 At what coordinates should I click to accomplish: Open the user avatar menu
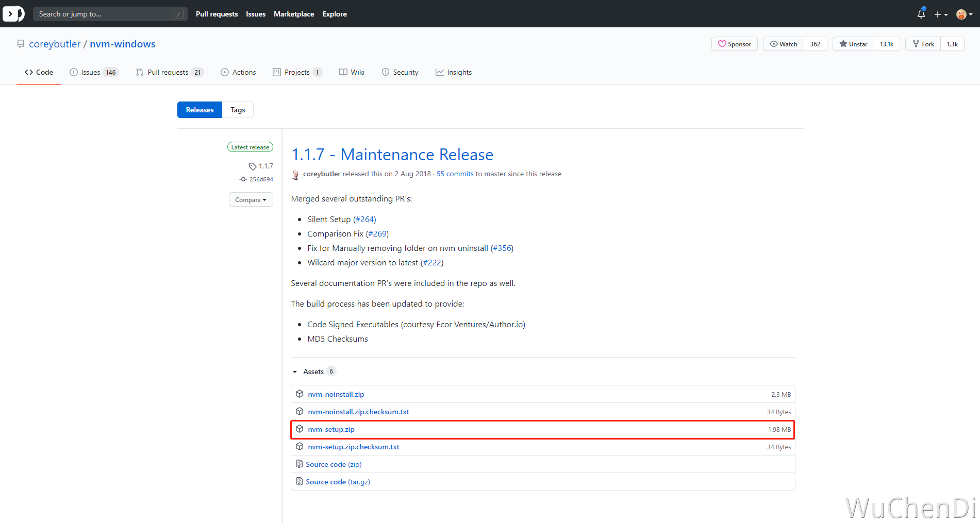pos(964,14)
